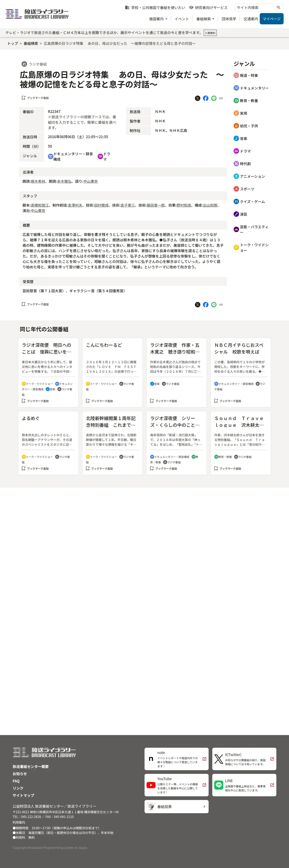The width and height of the screenshot is (289, 868).
Task: Copy link icon below awards section
Action: coord(221,305)
